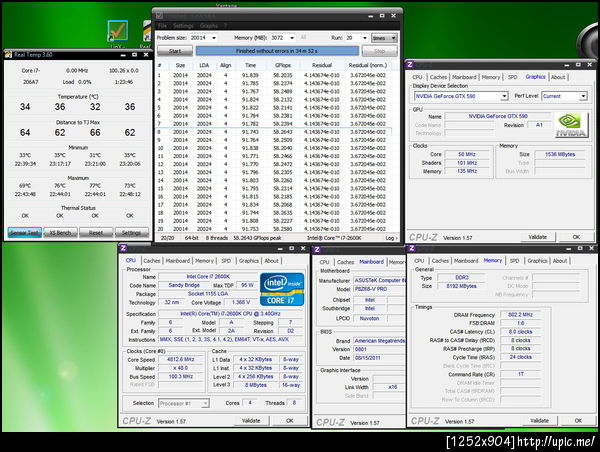Click the Real Temp title bar icon
Viewport: 600px width, 452px height.
(x=8, y=55)
